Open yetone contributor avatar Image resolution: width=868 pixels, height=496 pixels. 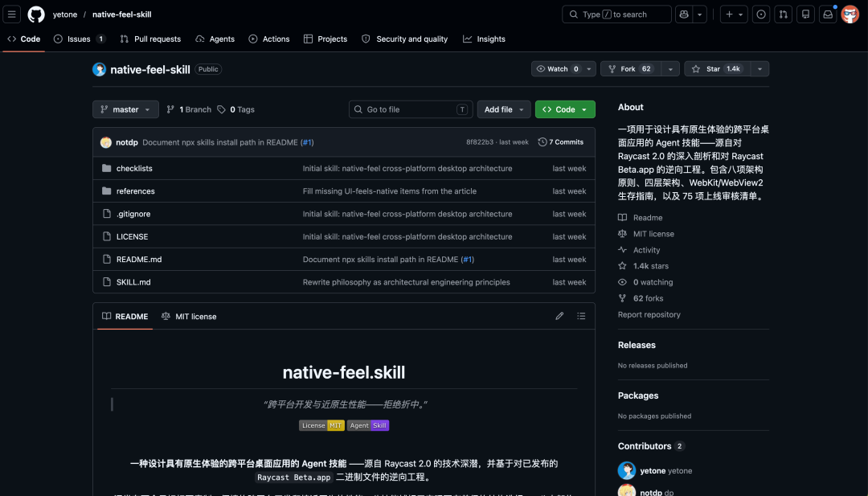pyautogui.click(x=627, y=470)
